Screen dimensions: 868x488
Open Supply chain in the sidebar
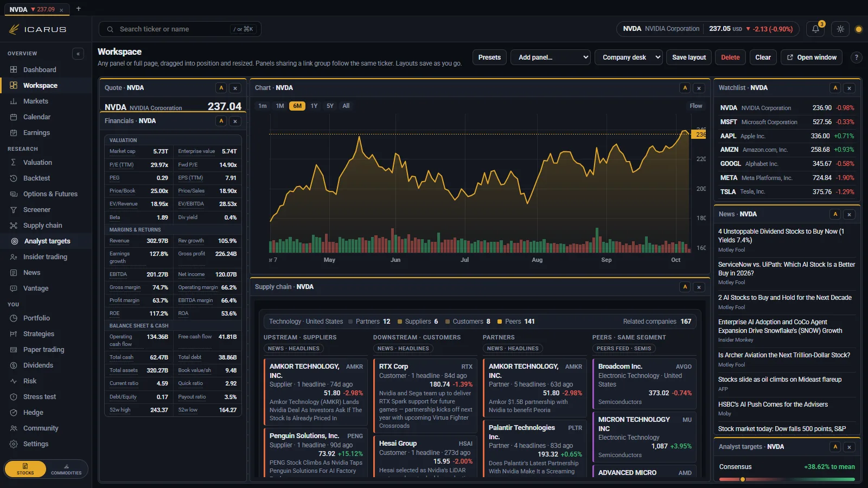pos(46,226)
